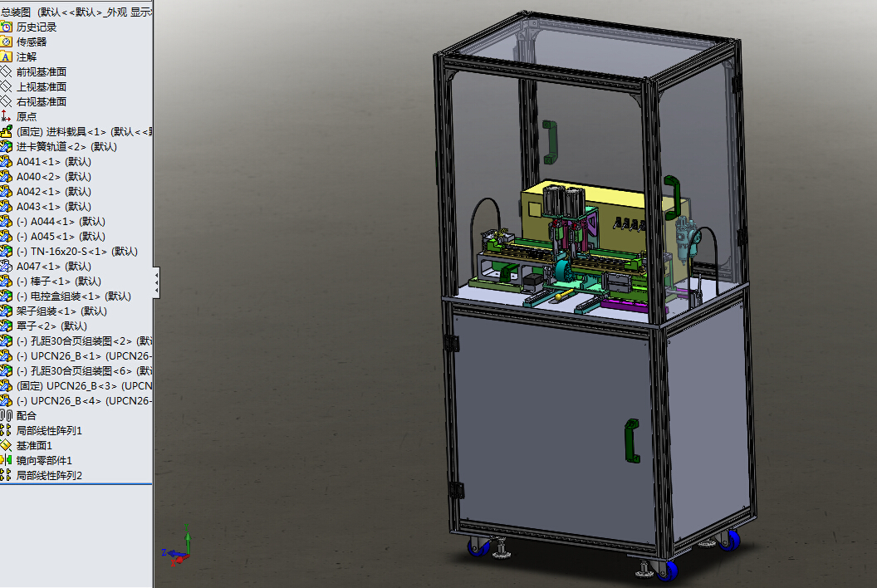Image resolution: width=877 pixels, height=588 pixels.
Task: Click the sub-assembly icon of 罩子<2>
Action: 6,326
